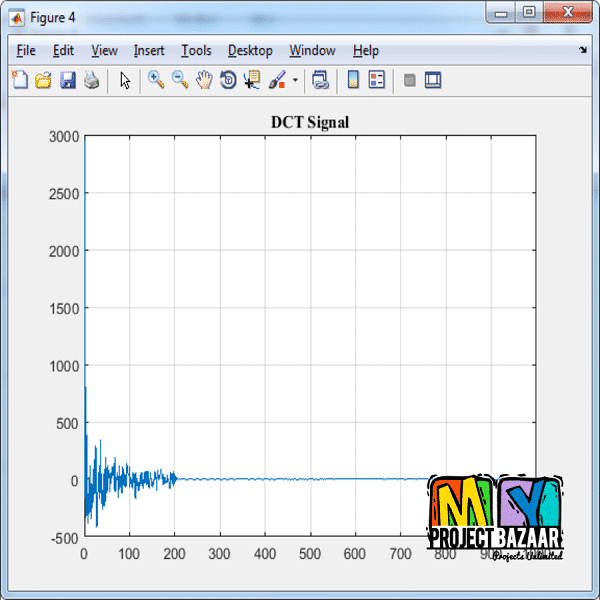
Task: Click the New Figure icon
Action: pos(20,80)
